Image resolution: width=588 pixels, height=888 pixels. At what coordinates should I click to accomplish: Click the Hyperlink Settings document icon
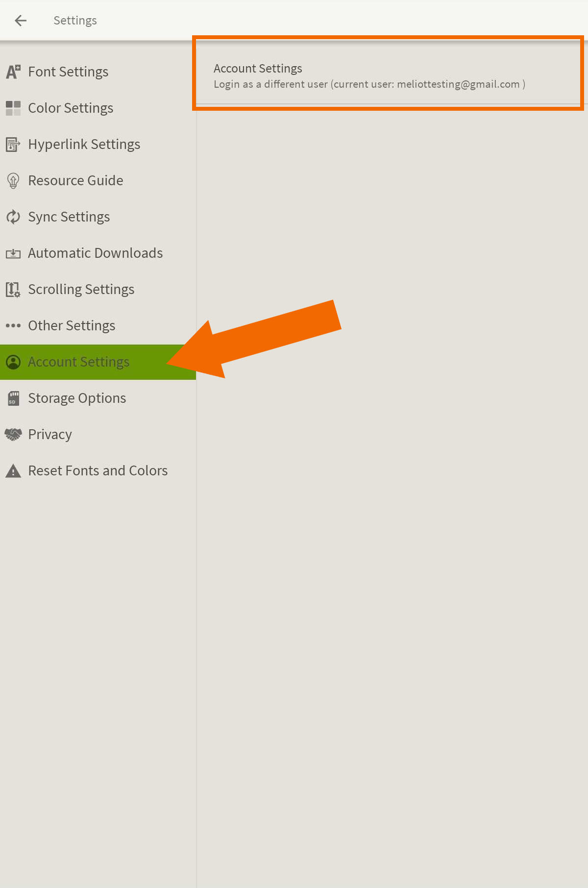coord(13,145)
